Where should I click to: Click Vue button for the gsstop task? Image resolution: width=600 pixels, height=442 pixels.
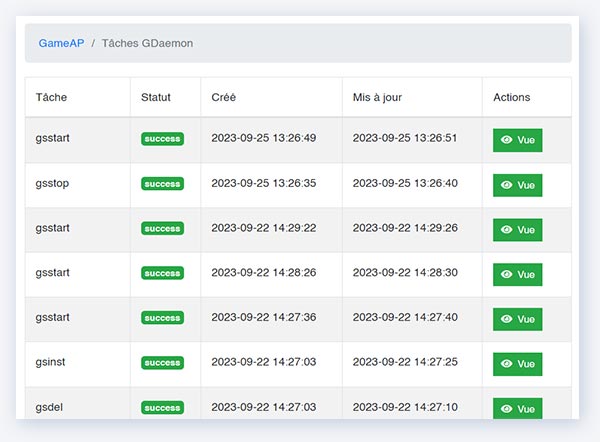pyautogui.click(x=517, y=185)
